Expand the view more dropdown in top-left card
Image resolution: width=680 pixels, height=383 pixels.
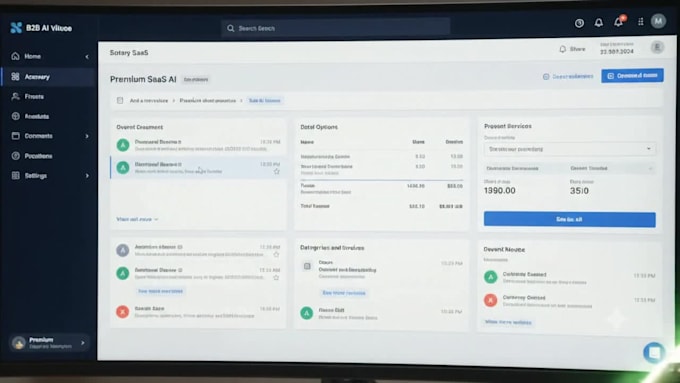[x=137, y=219]
